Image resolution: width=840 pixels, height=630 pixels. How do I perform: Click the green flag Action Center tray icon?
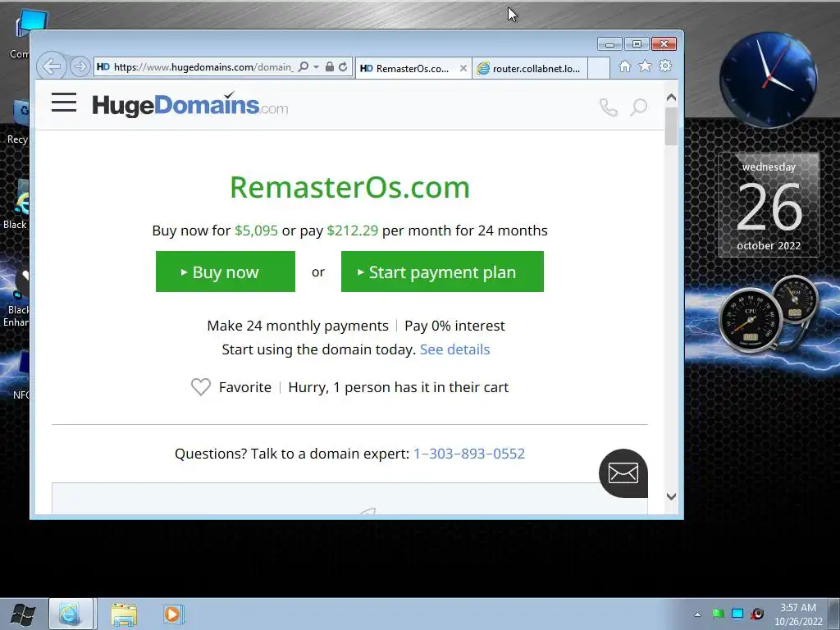(x=718, y=614)
